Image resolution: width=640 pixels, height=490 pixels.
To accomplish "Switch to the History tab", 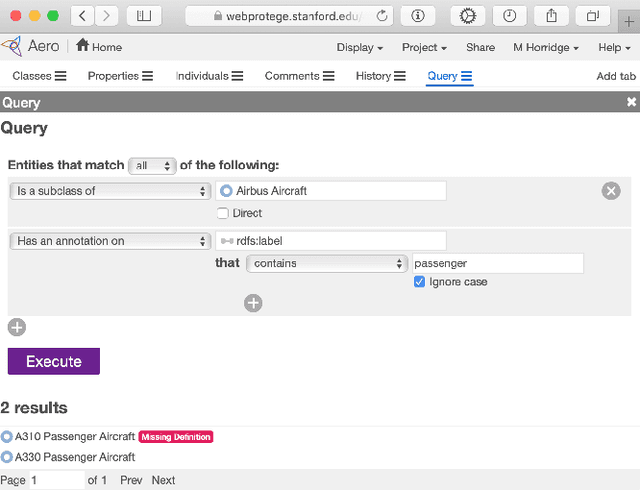I will (x=373, y=76).
